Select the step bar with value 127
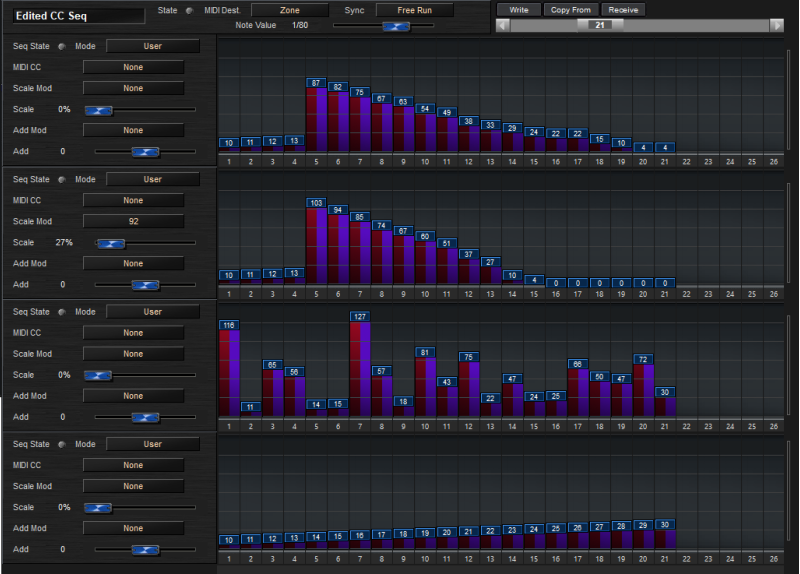 pyautogui.click(x=361, y=367)
